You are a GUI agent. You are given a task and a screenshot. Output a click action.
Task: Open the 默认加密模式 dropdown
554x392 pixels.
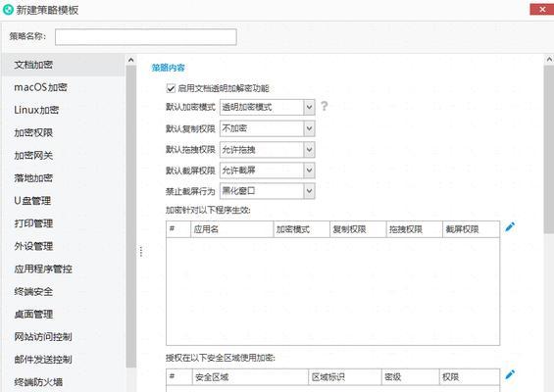[x=267, y=107]
